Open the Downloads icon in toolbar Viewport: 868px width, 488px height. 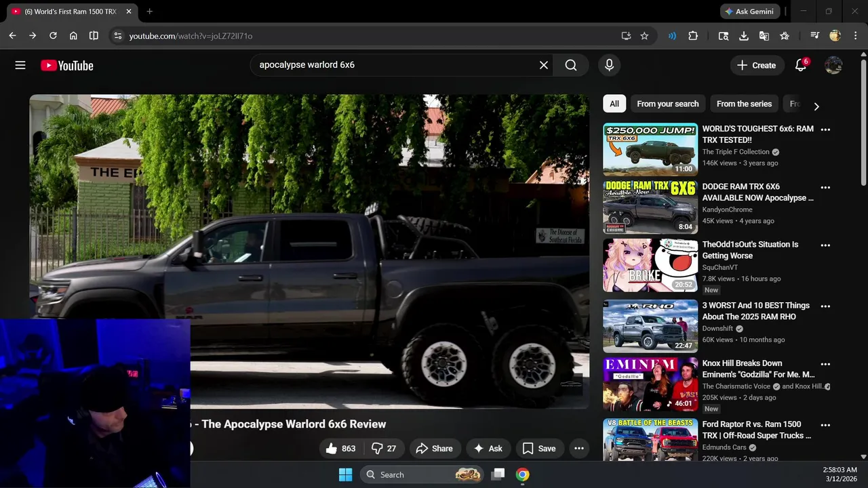tap(744, 36)
